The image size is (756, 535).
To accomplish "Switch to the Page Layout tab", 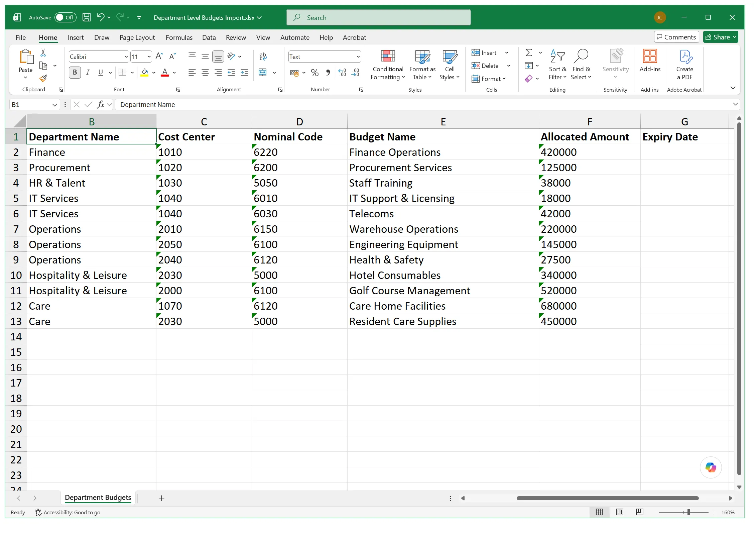I will [x=137, y=37].
